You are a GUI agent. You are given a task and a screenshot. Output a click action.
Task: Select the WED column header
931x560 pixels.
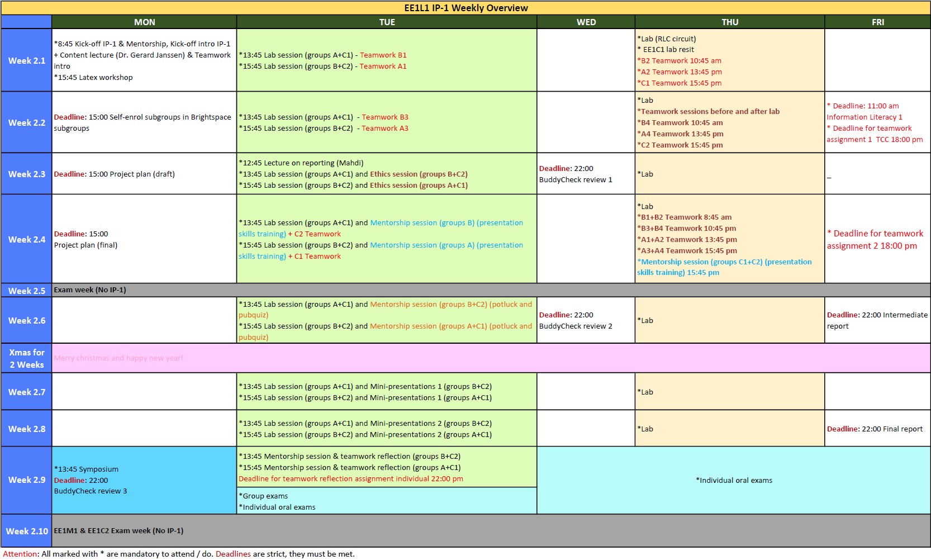coord(586,22)
